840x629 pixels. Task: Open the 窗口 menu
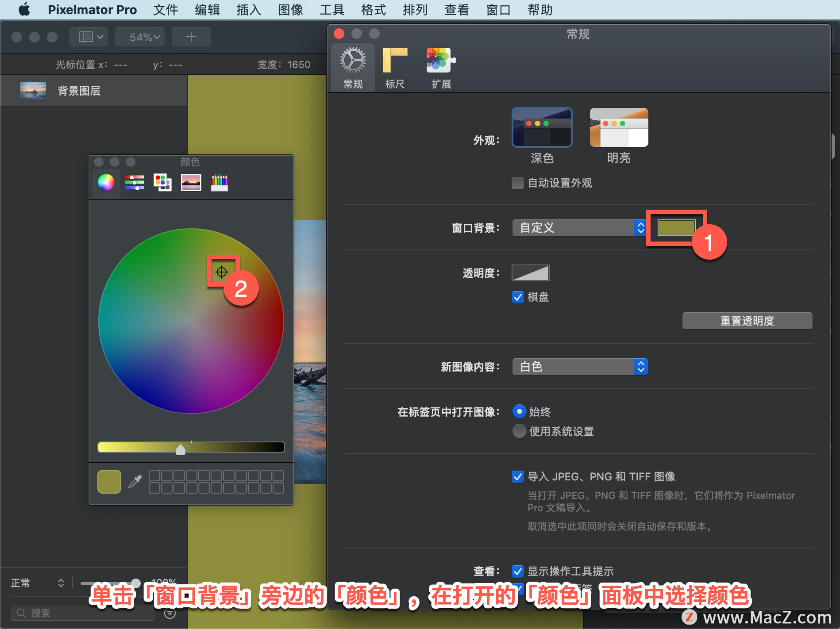coord(498,9)
